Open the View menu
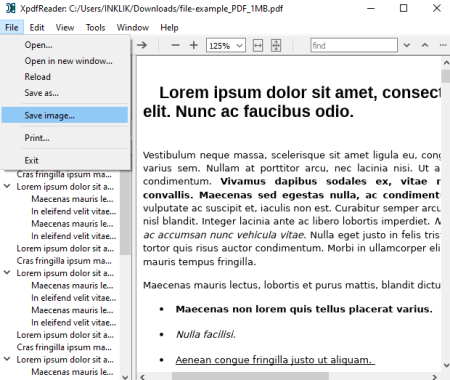The image size is (450, 380). pyautogui.click(x=65, y=27)
